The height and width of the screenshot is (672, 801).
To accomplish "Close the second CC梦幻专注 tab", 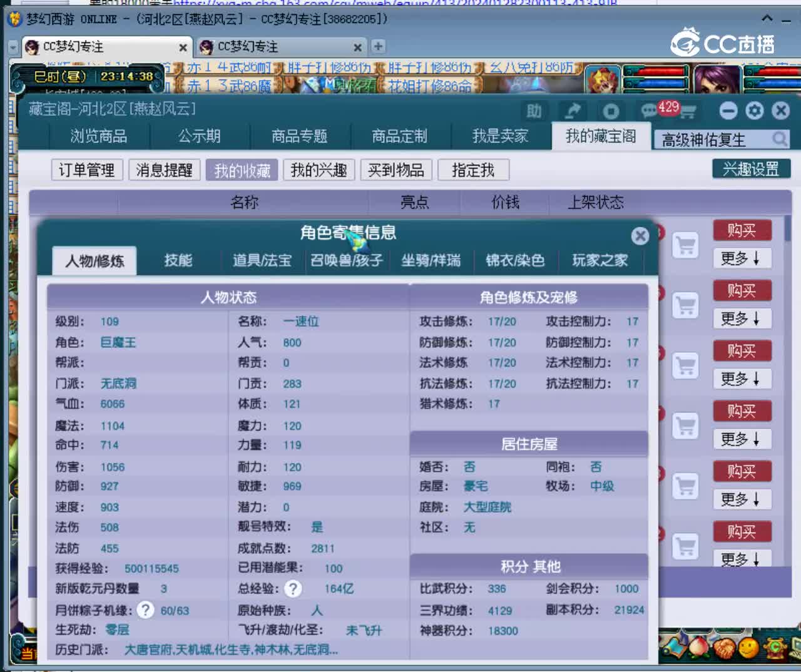I will pyautogui.click(x=357, y=48).
